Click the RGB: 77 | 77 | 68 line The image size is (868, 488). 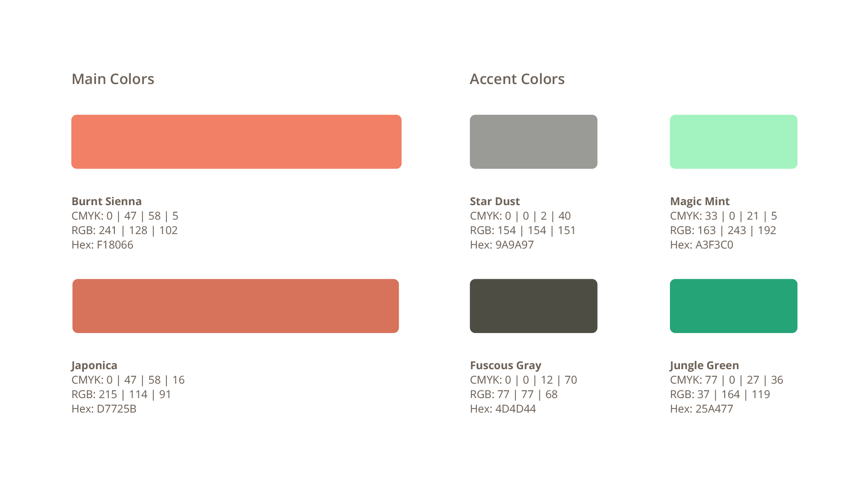pos(514,394)
